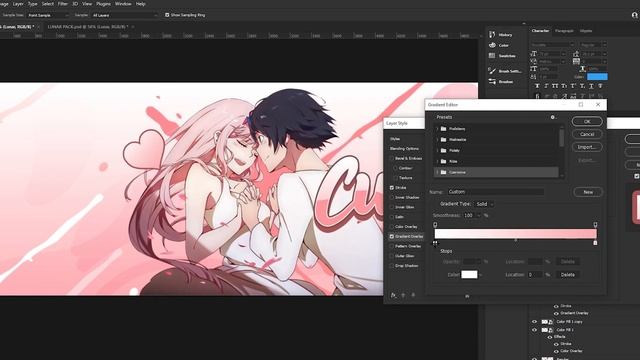Click the trash icon in Layer Style dialog
640x360 pixels.
(x=413, y=295)
